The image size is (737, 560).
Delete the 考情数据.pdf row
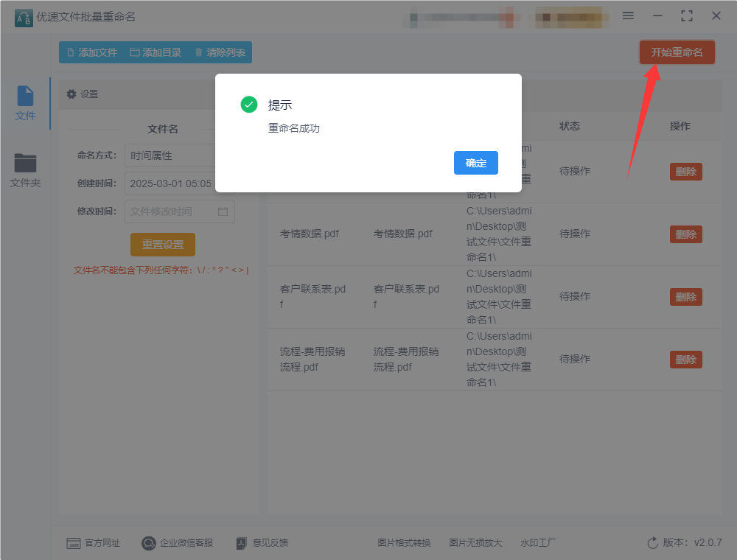click(685, 234)
